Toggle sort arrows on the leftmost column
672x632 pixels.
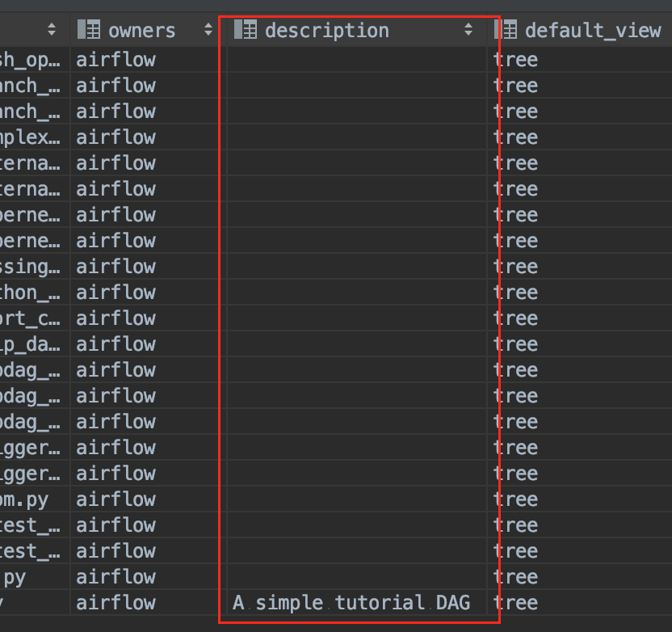pyautogui.click(x=52, y=31)
